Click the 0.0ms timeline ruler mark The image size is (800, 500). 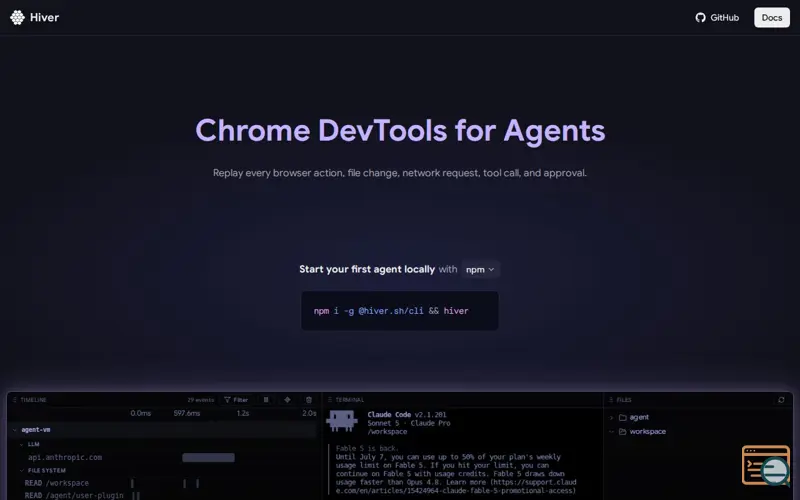tap(141, 413)
